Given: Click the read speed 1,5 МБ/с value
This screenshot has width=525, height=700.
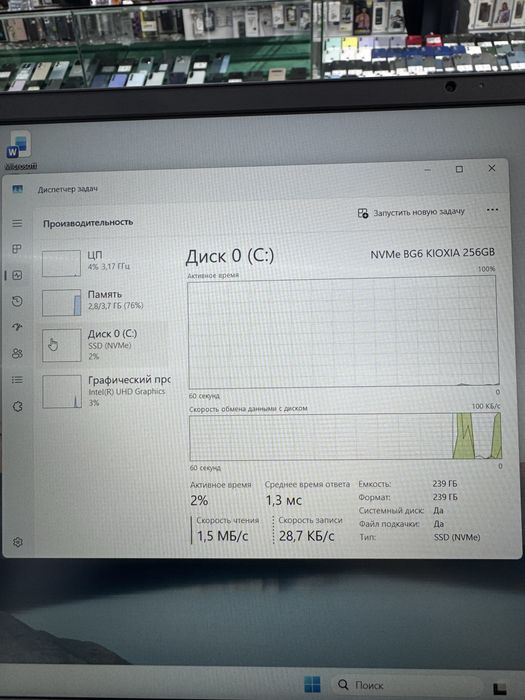Looking at the screenshot, I should (x=222, y=536).
